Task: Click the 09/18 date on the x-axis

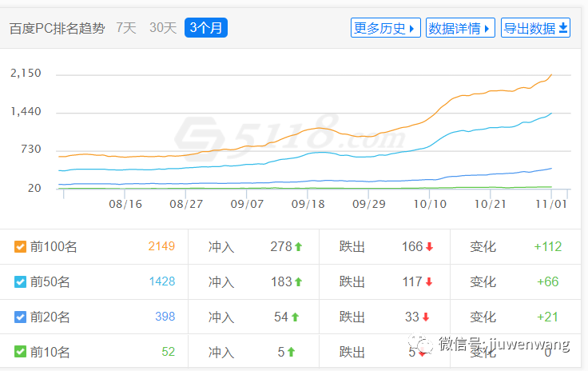Action: click(308, 204)
